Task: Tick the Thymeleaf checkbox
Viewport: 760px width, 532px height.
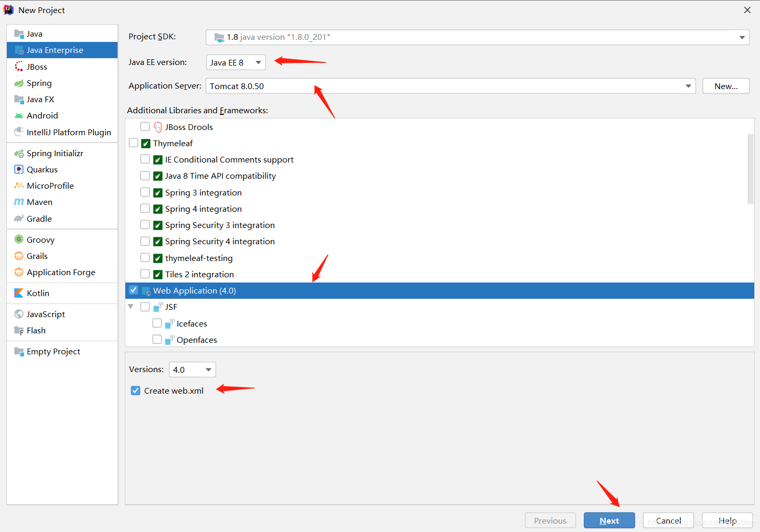Action: [x=133, y=143]
